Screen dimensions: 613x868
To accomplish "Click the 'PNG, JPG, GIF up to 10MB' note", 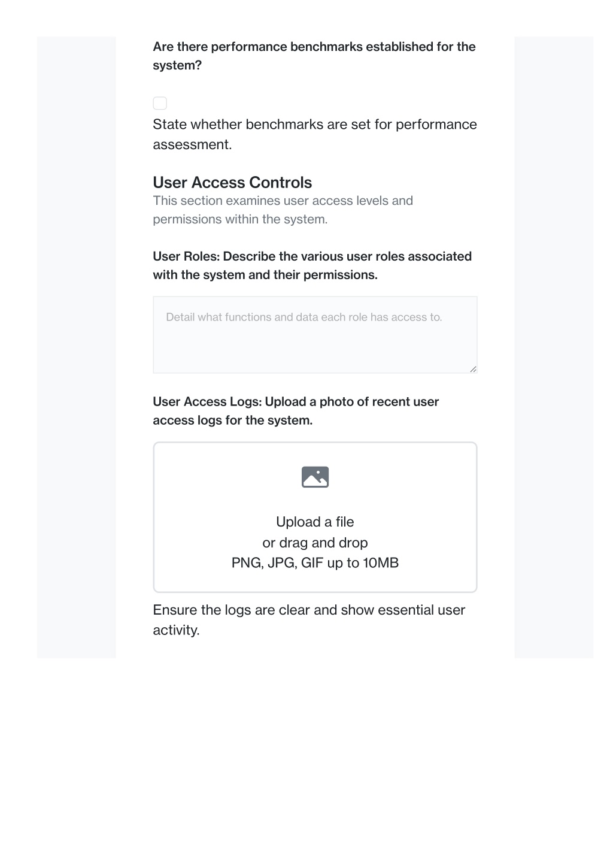I will point(315,563).
